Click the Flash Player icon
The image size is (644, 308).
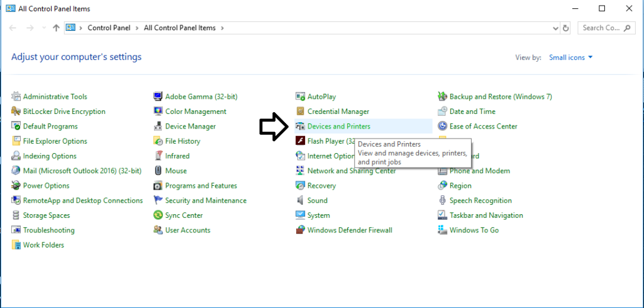tap(300, 141)
